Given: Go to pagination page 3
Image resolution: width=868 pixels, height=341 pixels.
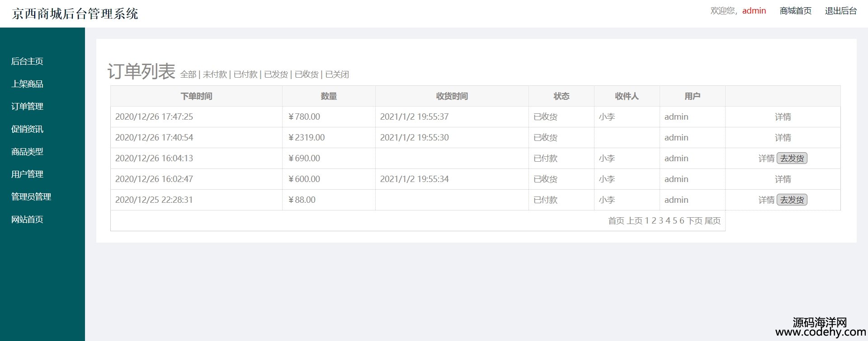Looking at the screenshot, I should click(x=661, y=221).
